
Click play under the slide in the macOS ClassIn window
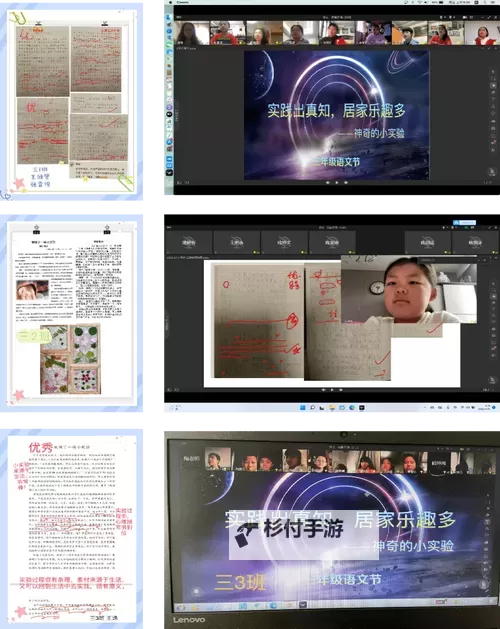point(336,183)
